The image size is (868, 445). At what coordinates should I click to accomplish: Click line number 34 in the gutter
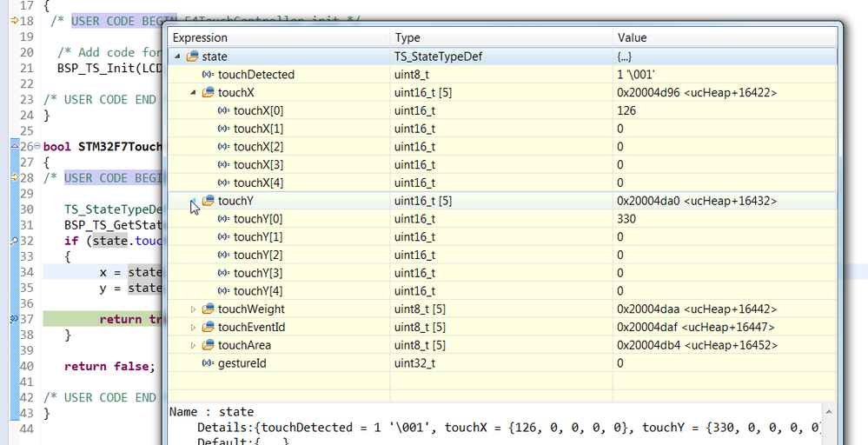[x=27, y=272]
